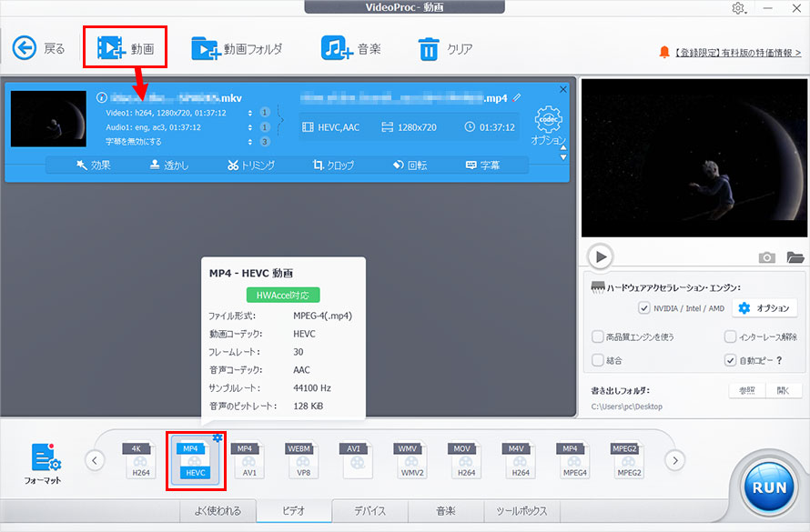Take a snapshot with the camera icon

(767, 256)
